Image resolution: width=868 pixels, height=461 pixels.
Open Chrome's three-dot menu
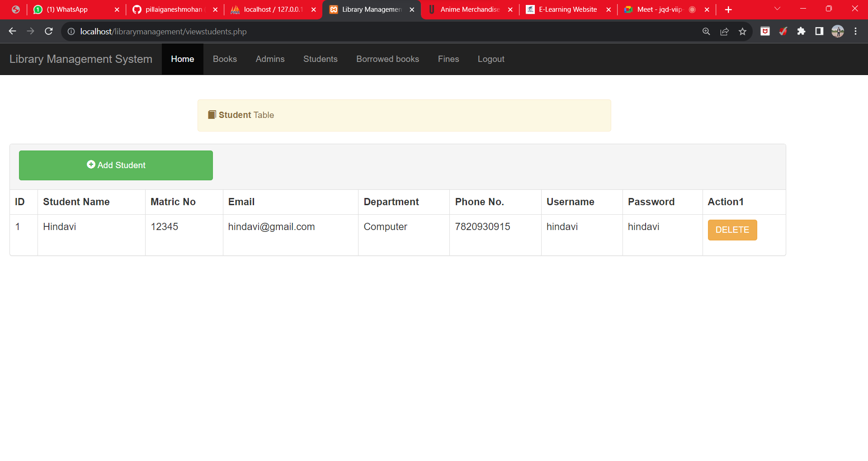coord(856,31)
